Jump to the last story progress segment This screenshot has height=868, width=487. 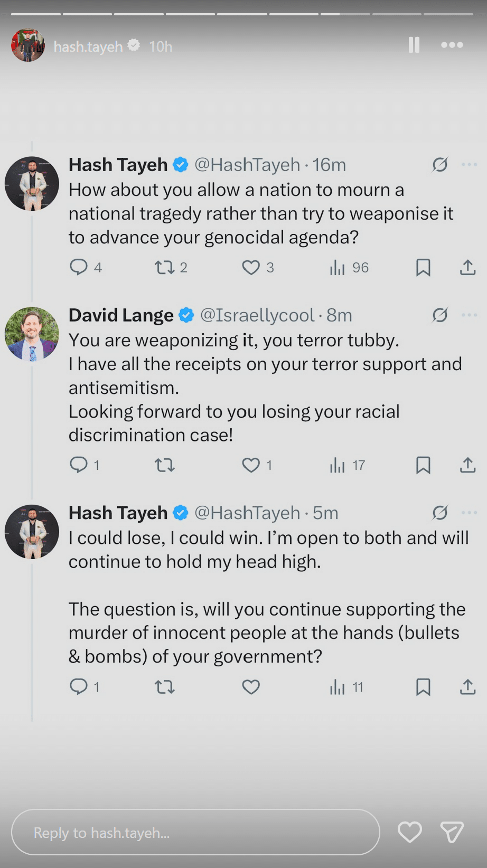[448, 14]
